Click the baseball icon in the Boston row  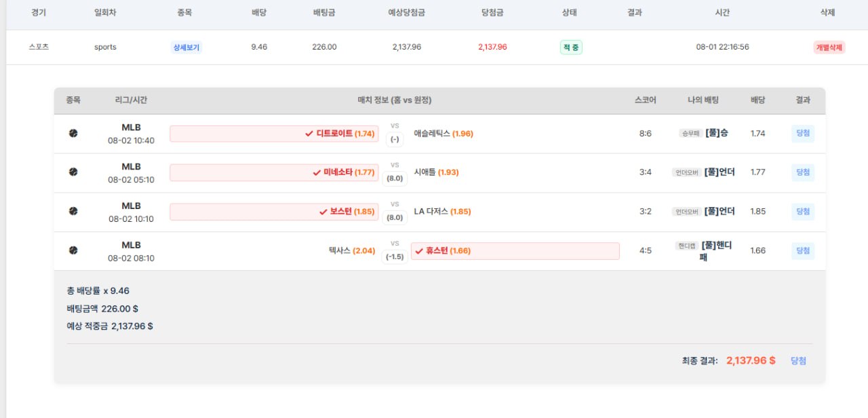coord(73,211)
